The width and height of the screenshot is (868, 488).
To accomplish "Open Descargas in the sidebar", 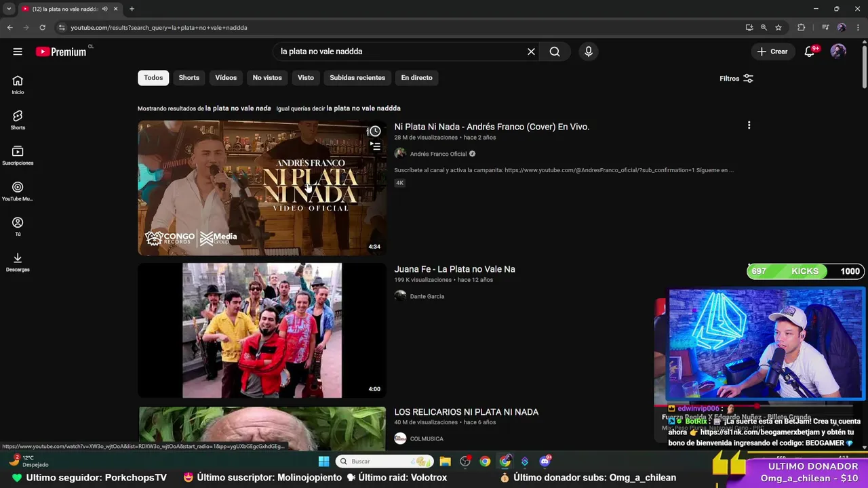I will tap(18, 262).
